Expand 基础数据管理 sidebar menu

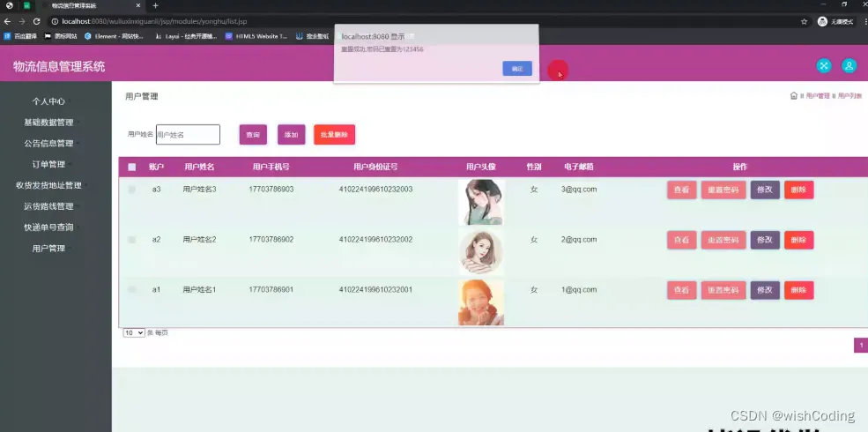pyautogui.click(x=48, y=123)
